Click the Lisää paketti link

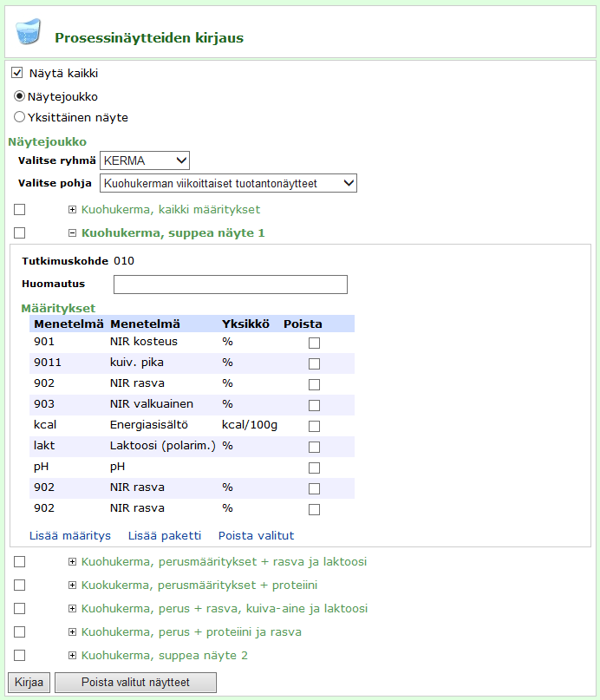[x=165, y=535]
